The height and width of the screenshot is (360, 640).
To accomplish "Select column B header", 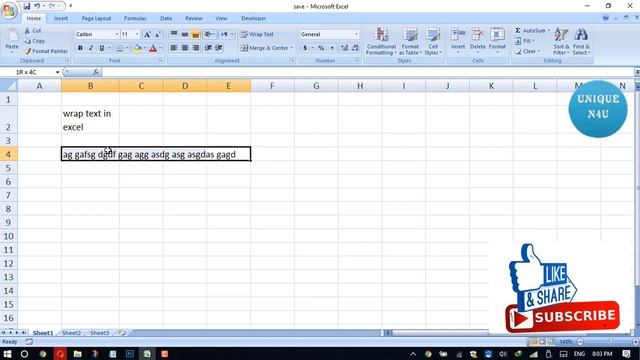I will 90,86.
